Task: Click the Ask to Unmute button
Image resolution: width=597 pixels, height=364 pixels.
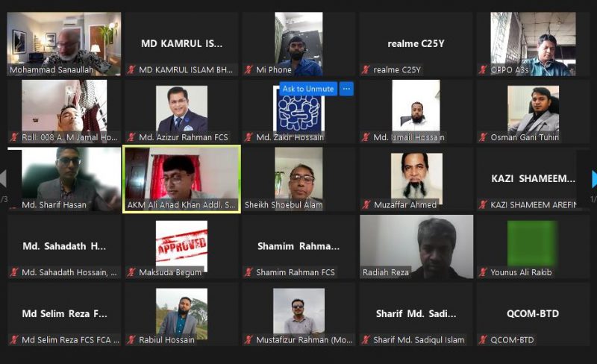Action: pos(308,89)
